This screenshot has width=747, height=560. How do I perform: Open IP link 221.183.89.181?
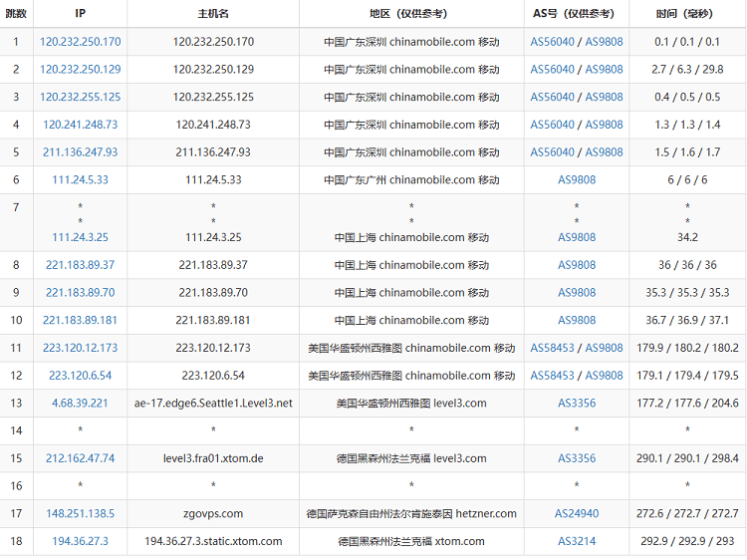coord(80,320)
